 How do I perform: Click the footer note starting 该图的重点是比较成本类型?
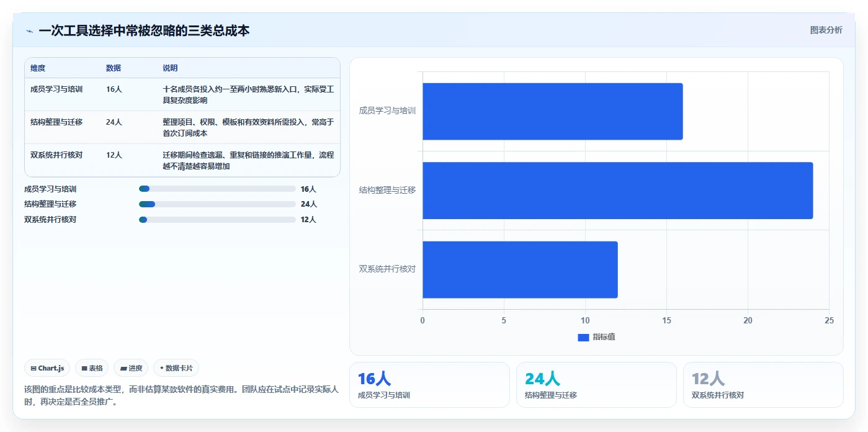181,395
